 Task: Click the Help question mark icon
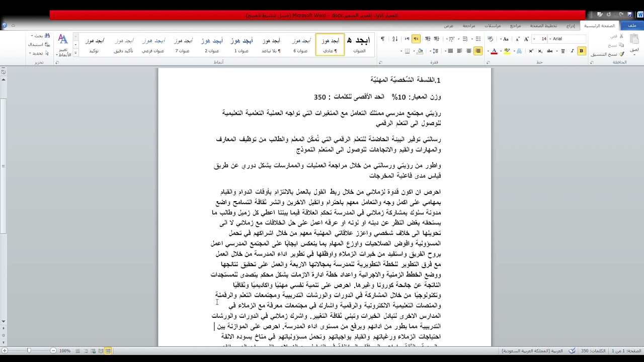click(4, 25)
